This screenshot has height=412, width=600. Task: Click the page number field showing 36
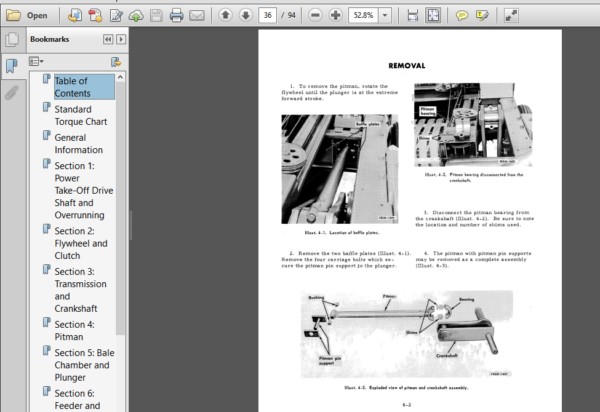tap(267, 15)
